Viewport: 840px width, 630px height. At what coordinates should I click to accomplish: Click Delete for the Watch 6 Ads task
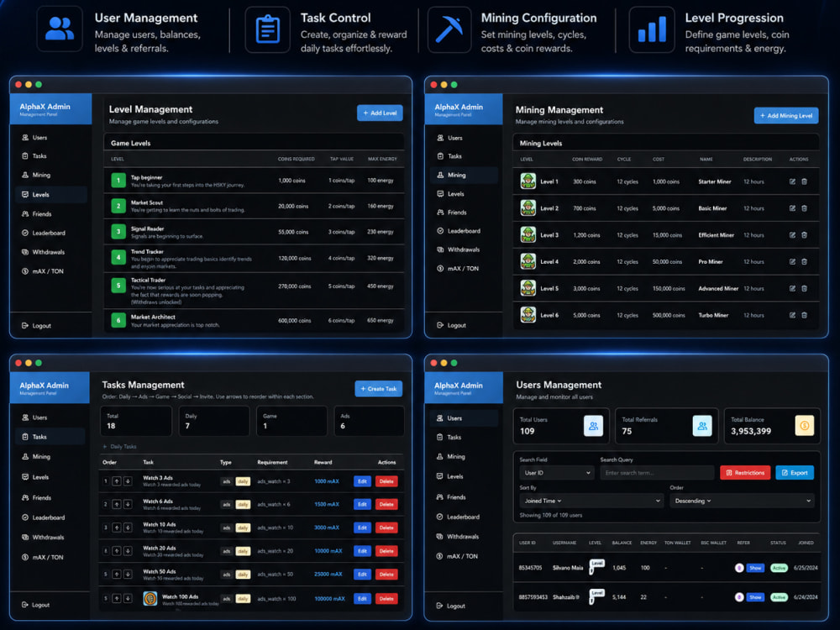(x=386, y=504)
